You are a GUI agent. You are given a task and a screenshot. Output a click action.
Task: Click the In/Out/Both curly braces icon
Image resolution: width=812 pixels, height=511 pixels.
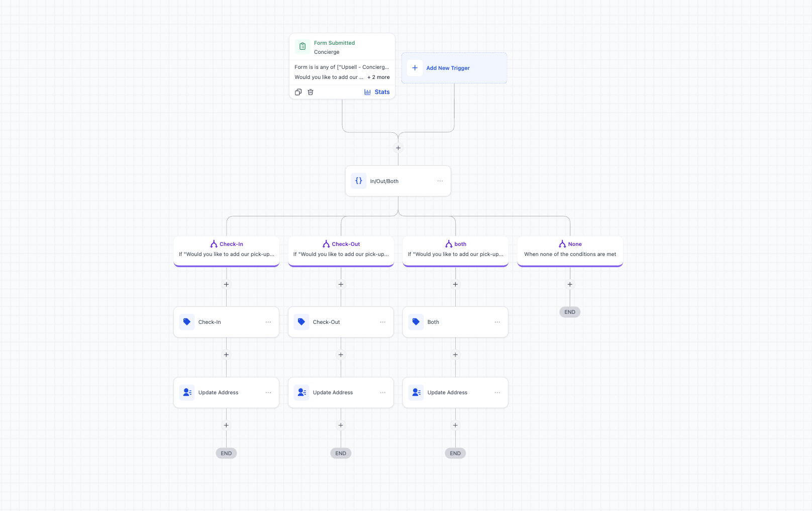pos(359,181)
